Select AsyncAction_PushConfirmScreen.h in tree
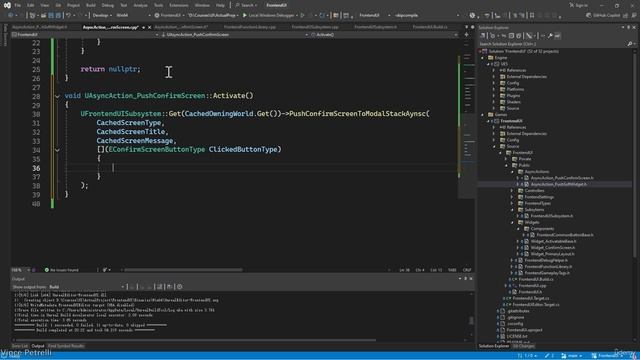 [562, 178]
